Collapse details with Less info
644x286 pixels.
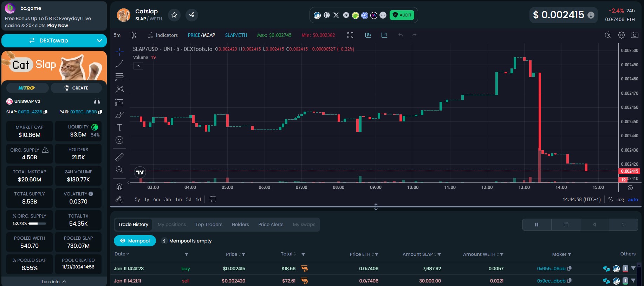(54, 281)
